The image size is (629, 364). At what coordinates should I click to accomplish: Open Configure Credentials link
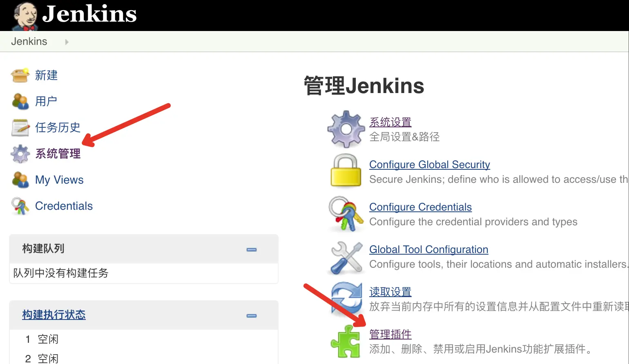(x=420, y=207)
